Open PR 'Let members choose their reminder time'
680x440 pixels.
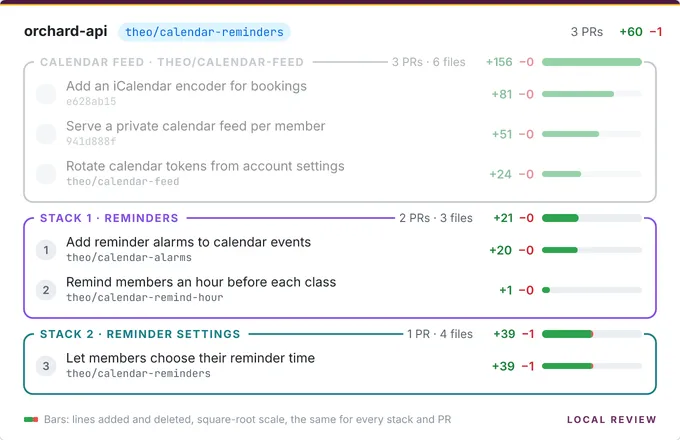click(190, 358)
